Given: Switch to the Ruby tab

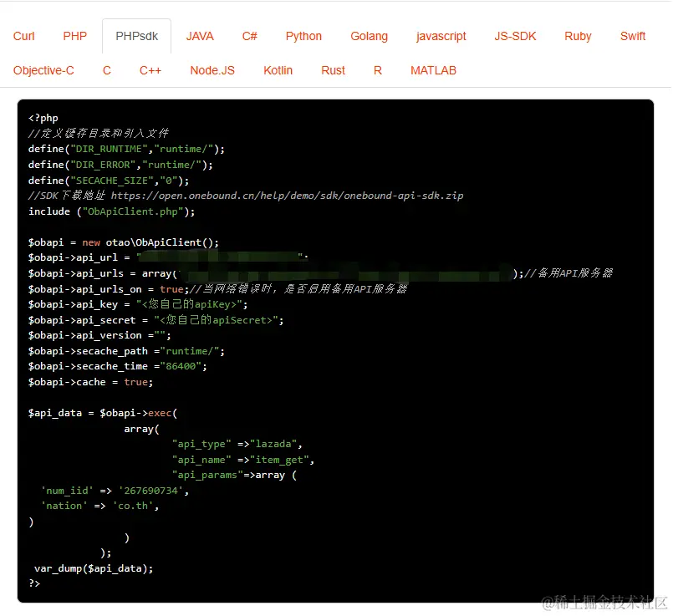Looking at the screenshot, I should tap(578, 36).
